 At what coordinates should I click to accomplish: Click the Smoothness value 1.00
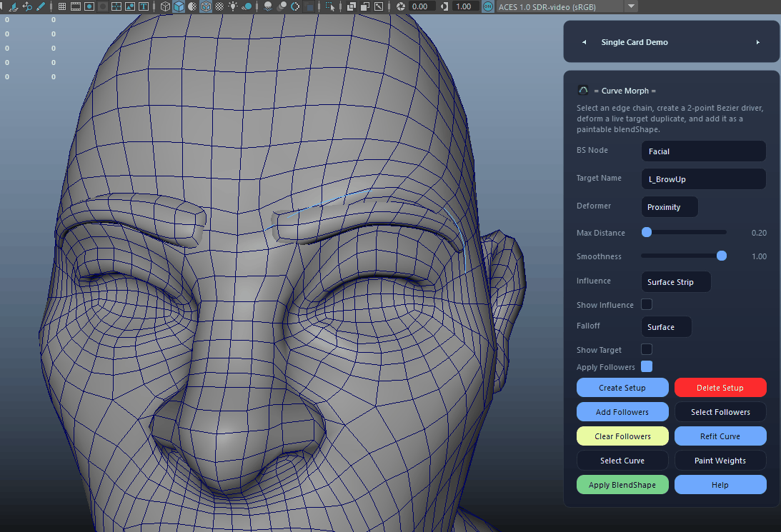pos(759,256)
